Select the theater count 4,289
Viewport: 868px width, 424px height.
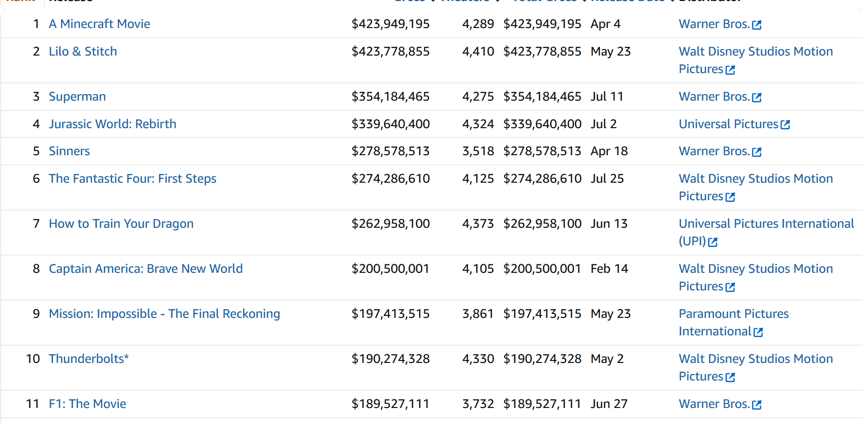click(x=478, y=24)
